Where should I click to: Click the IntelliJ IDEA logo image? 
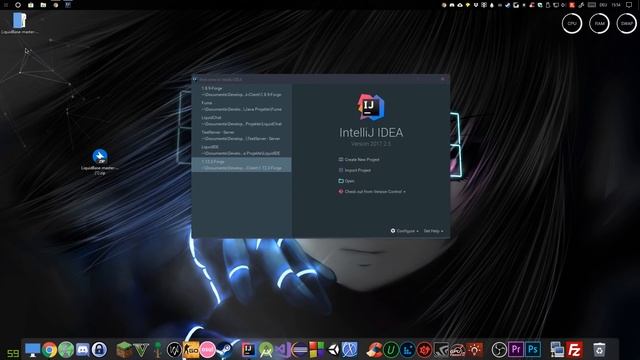[371, 107]
